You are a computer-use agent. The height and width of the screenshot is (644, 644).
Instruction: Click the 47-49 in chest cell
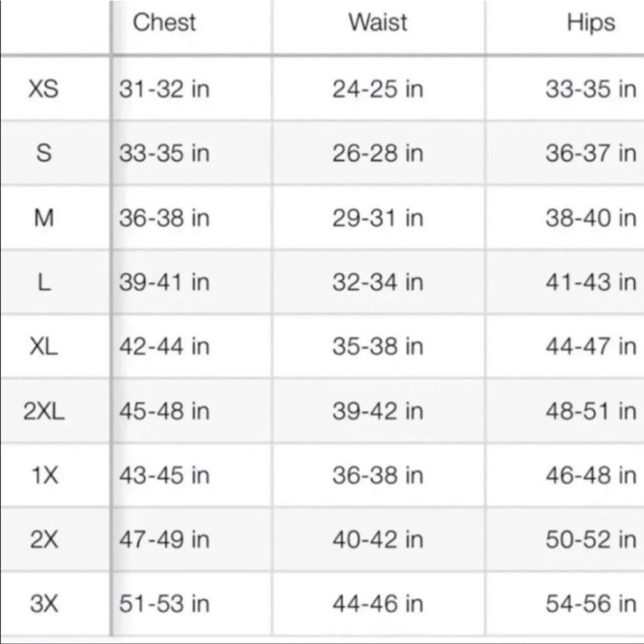click(164, 539)
